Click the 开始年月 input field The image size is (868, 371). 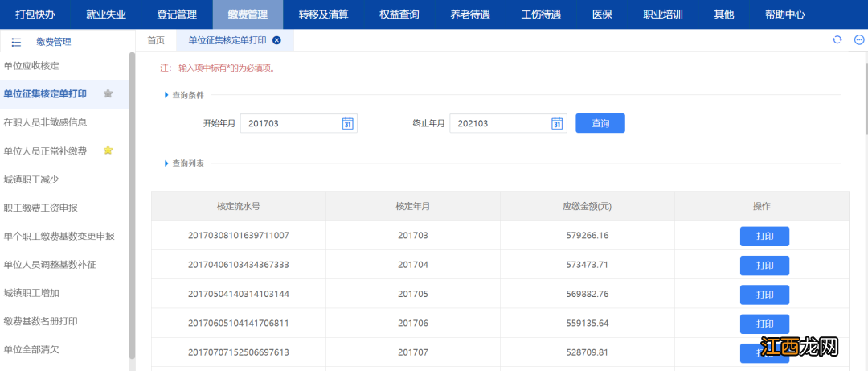coord(289,123)
